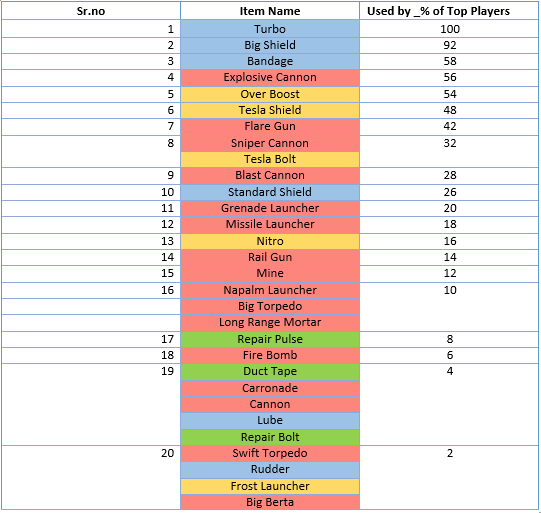Click the Big Berta cell
This screenshot has height=513, width=541.
270,502
